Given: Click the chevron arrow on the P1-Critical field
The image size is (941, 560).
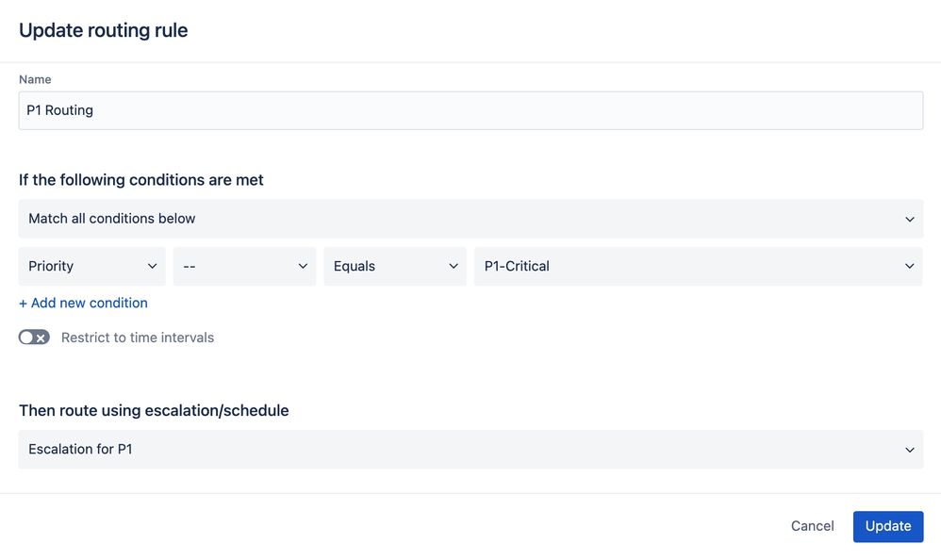Looking at the screenshot, I should [910, 267].
